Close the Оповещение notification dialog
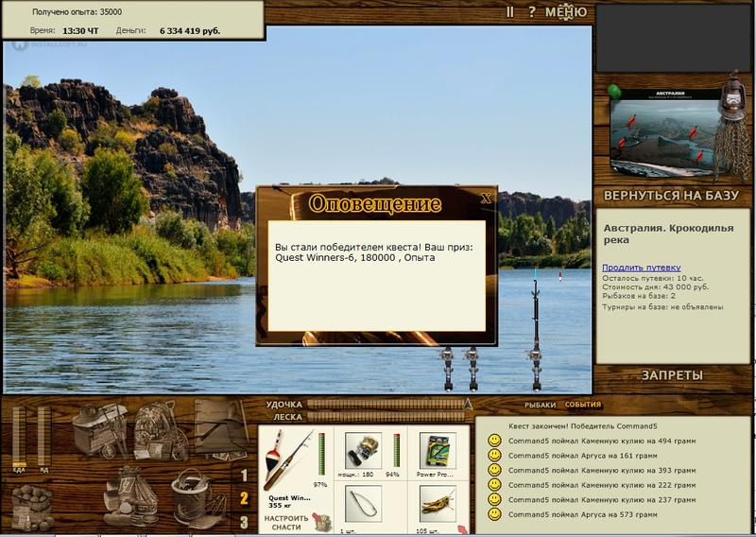 (x=486, y=198)
